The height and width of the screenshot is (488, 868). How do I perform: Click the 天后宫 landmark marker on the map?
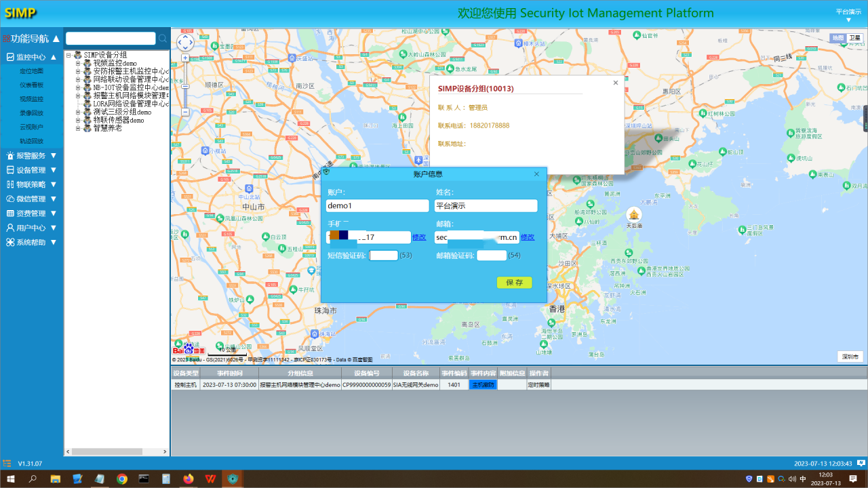pyautogui.click(x=633, y=214)
